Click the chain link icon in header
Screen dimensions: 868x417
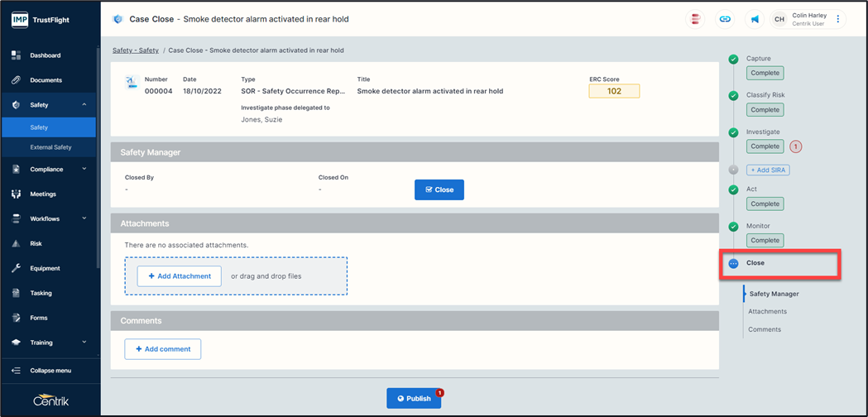point(725,19)
